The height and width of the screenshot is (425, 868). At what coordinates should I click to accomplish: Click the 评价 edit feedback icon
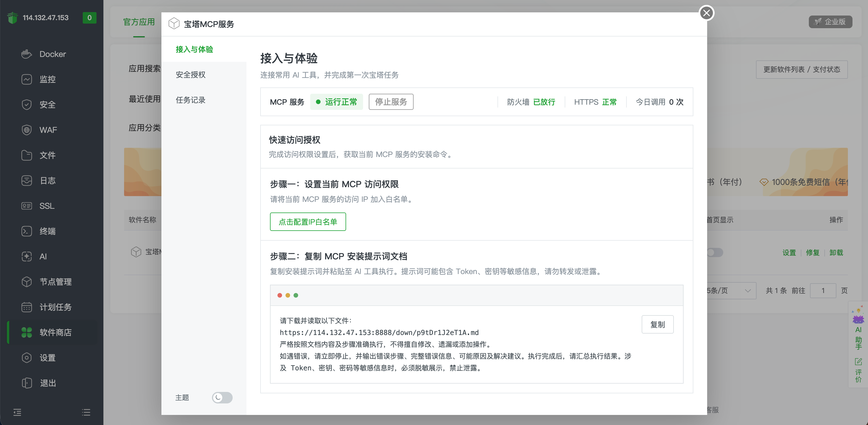point(858,362)
